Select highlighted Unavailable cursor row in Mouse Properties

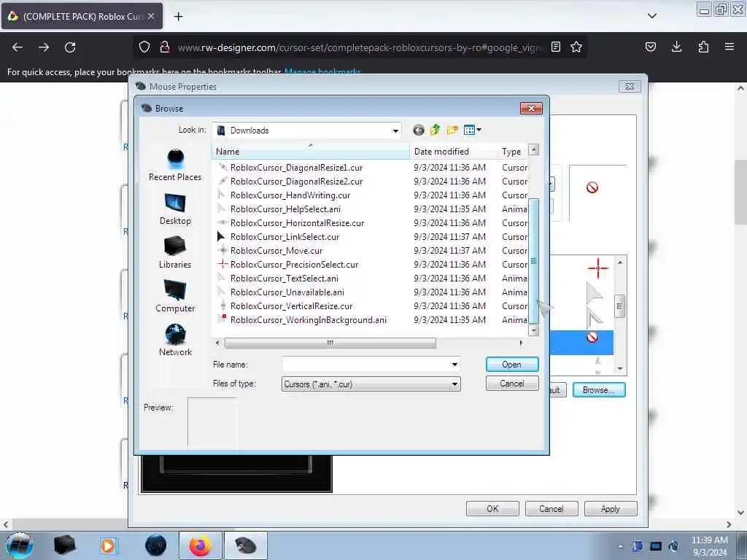click(x=581, y=343)
